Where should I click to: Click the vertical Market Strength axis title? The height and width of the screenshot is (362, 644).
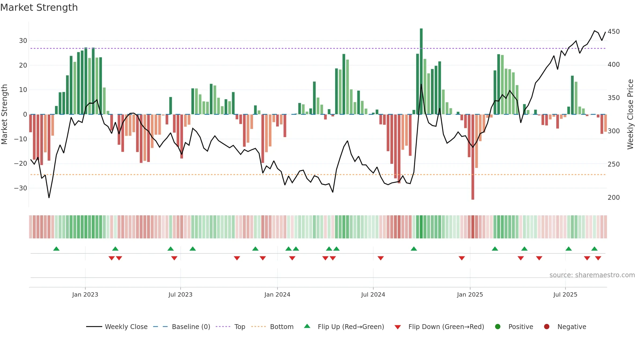(4, 114)
